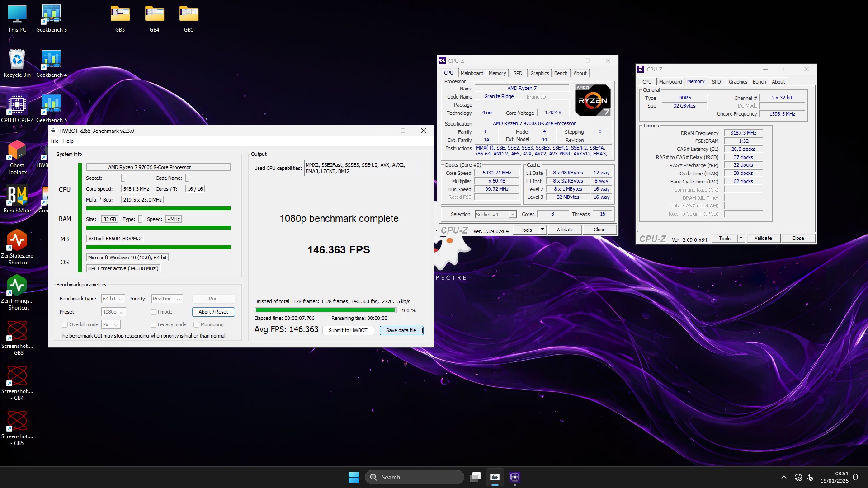The height and width of the screenshot is (488, 868).
Task: Open the GB4 folder
Action: 155,19
